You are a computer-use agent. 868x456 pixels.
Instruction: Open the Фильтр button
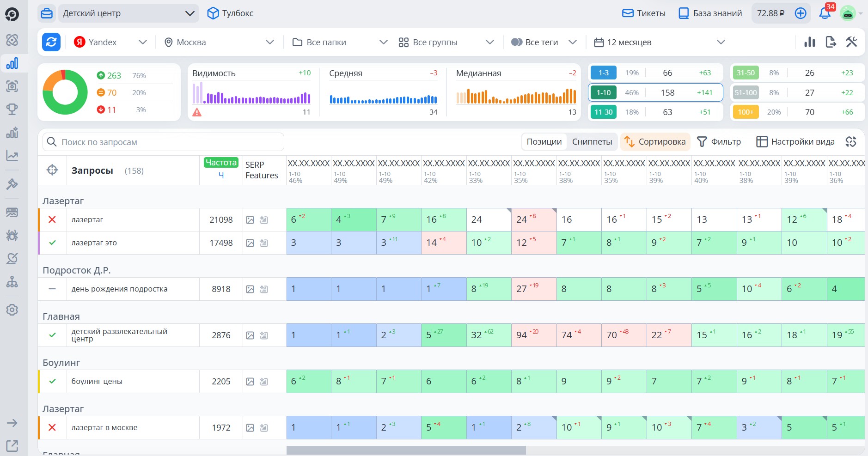[x=719, y=142]
